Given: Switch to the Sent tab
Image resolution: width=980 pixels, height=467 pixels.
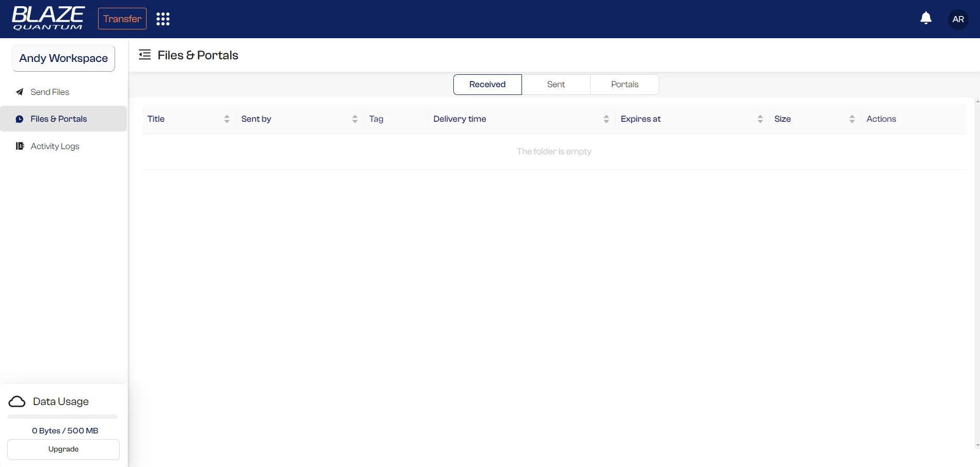Looking at the screenshot, I should click(556, 84).
